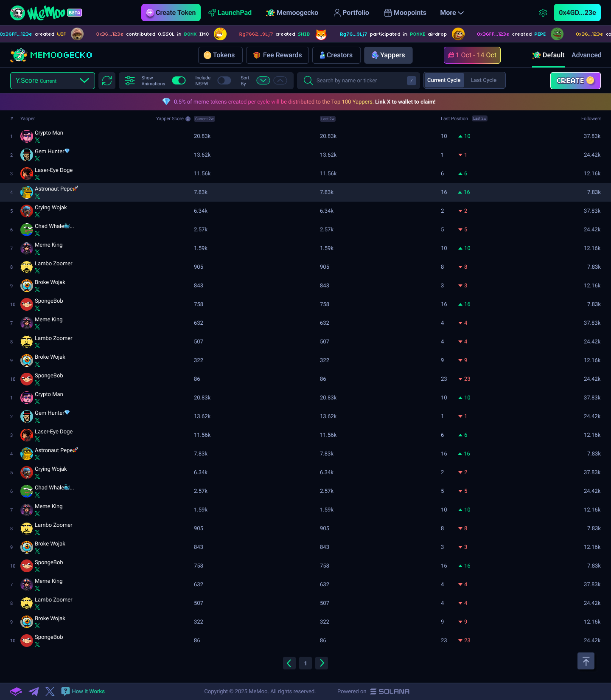Open the Telegram icon in footer
This screenshot has height=700, width=611.
click(x=34, y=692)
